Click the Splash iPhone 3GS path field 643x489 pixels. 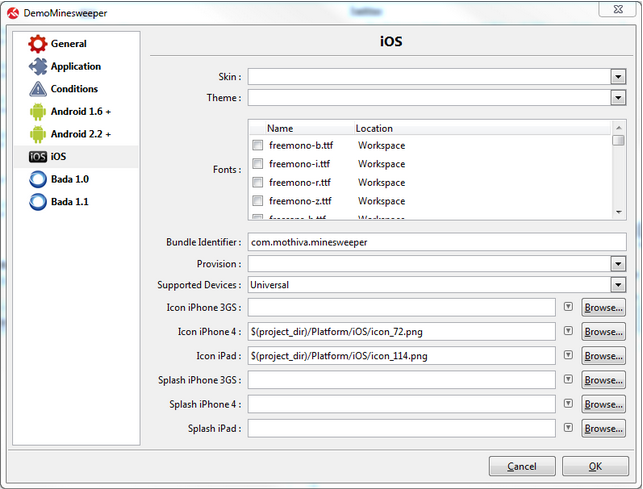click(401, 380)
